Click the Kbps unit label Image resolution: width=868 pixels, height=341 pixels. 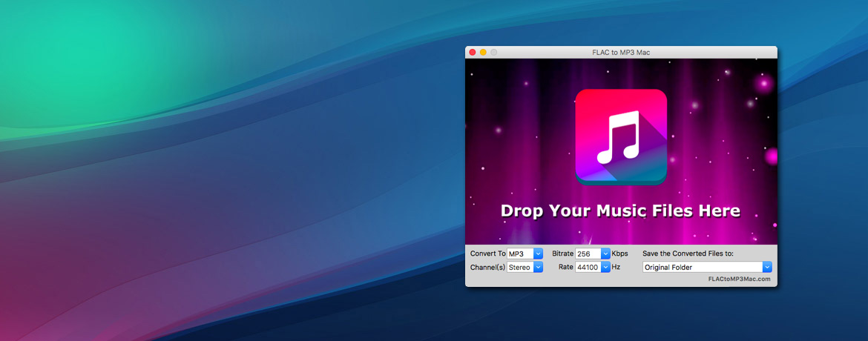(x=620, y=254)
